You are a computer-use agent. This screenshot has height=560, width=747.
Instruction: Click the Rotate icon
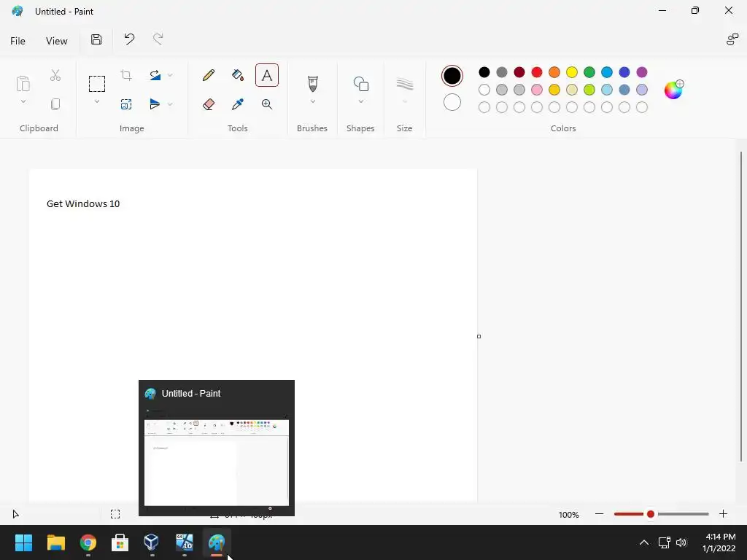(x=155, y=75)
